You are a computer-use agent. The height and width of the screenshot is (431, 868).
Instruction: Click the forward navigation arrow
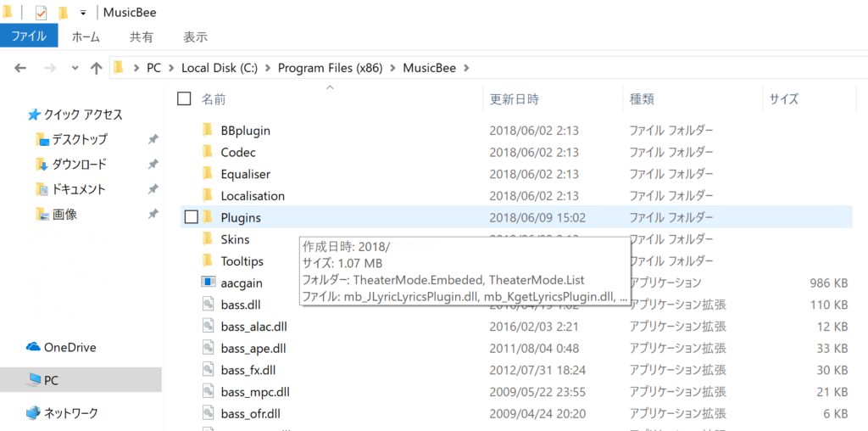click(50, 68)
